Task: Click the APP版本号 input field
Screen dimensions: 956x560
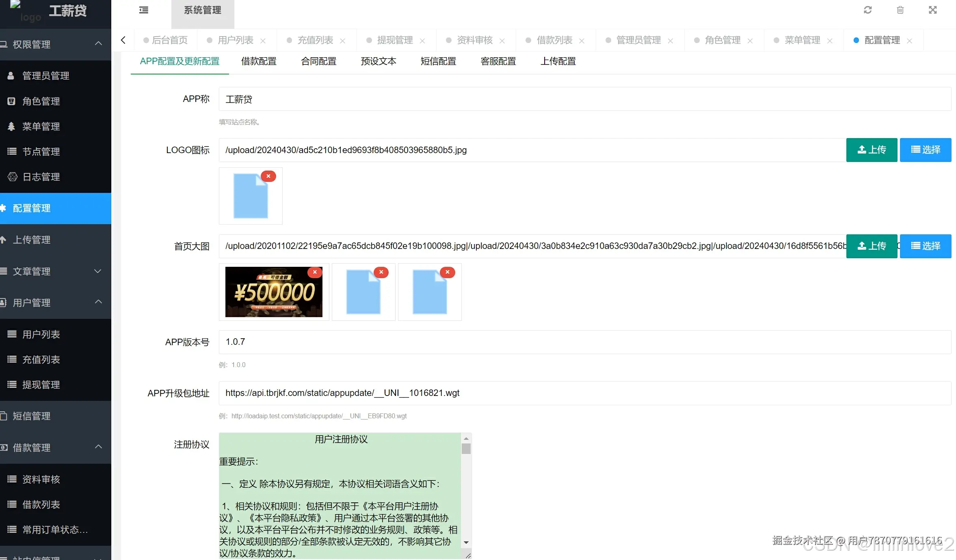Action: 585,342
